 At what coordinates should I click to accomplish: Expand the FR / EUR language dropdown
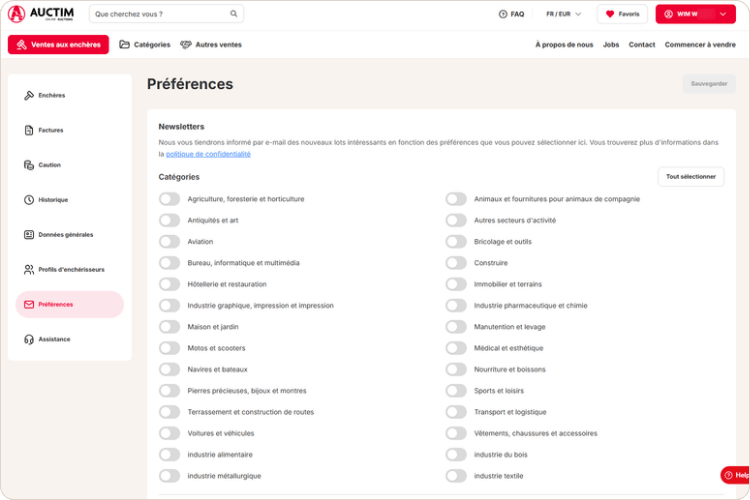[563, 14]
